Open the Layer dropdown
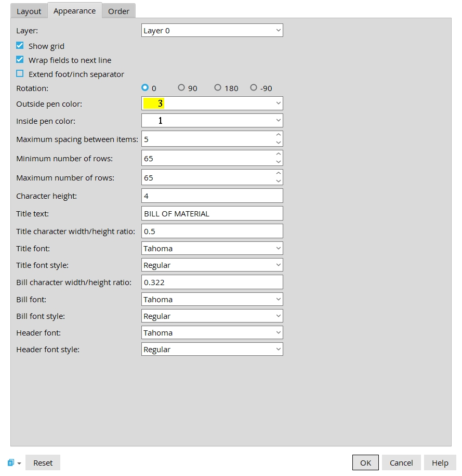The image size is (462, 476). click(212, 31)
